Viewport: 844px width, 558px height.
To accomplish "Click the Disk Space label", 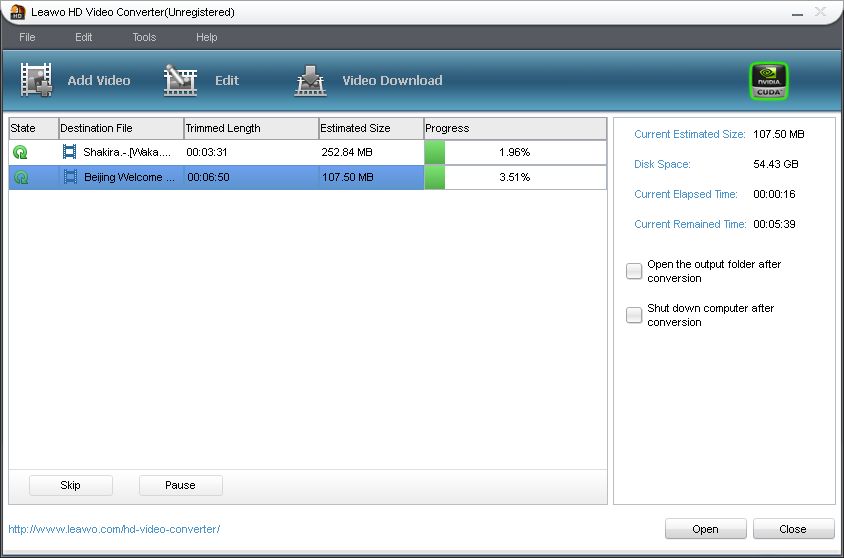I will click(662, 164).
